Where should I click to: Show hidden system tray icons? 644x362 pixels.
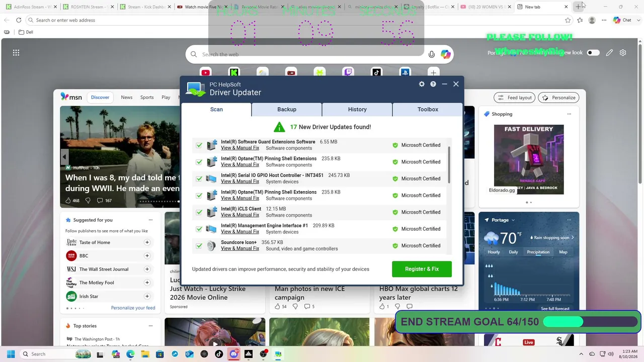point(581,354)
